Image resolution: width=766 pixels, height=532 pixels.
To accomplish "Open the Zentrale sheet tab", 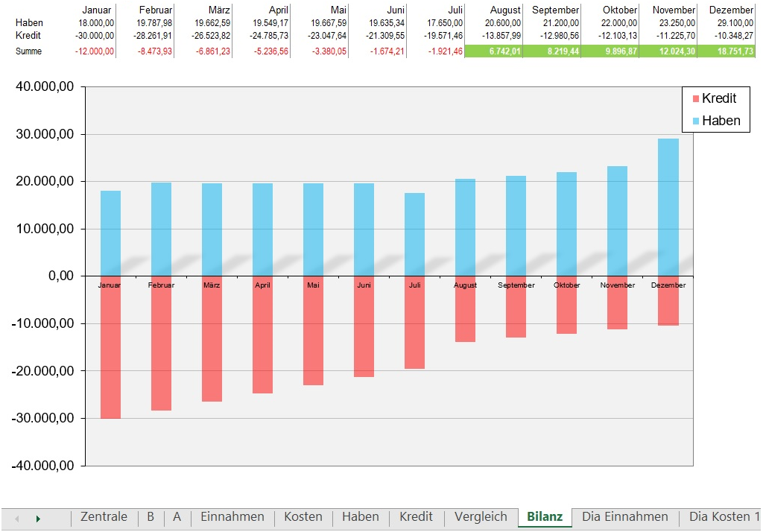I will pos(104,516).
